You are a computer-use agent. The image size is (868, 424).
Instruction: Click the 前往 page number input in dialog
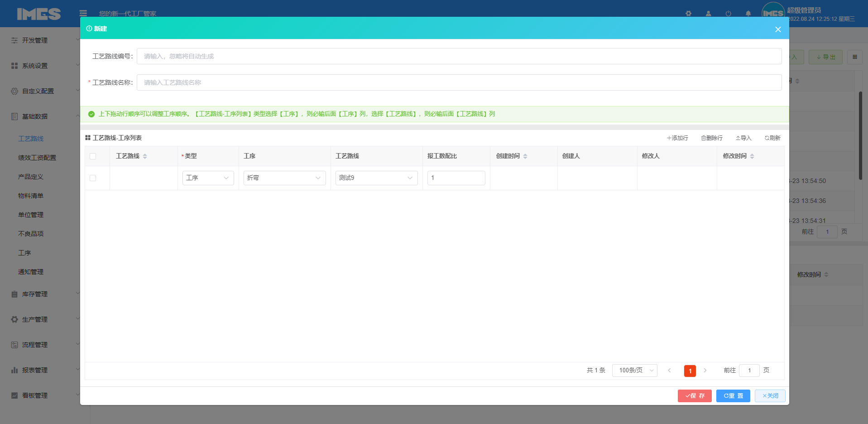[749, 371]
